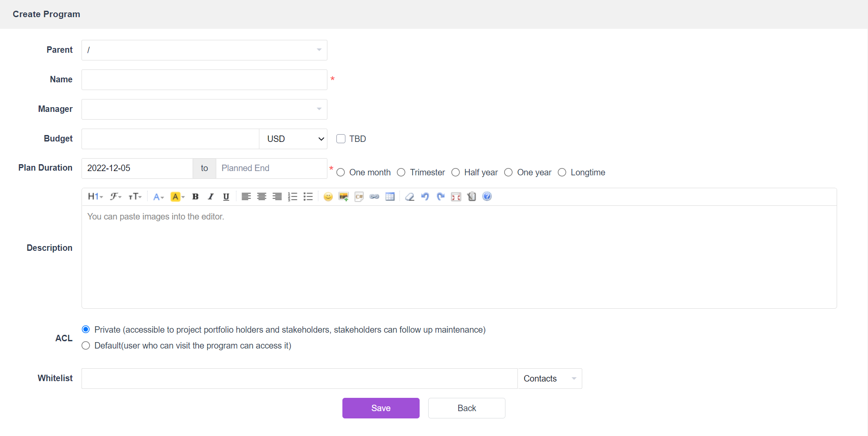868x436 pixels.
Task: Click the insert image icon
Action: click(343, 197)
